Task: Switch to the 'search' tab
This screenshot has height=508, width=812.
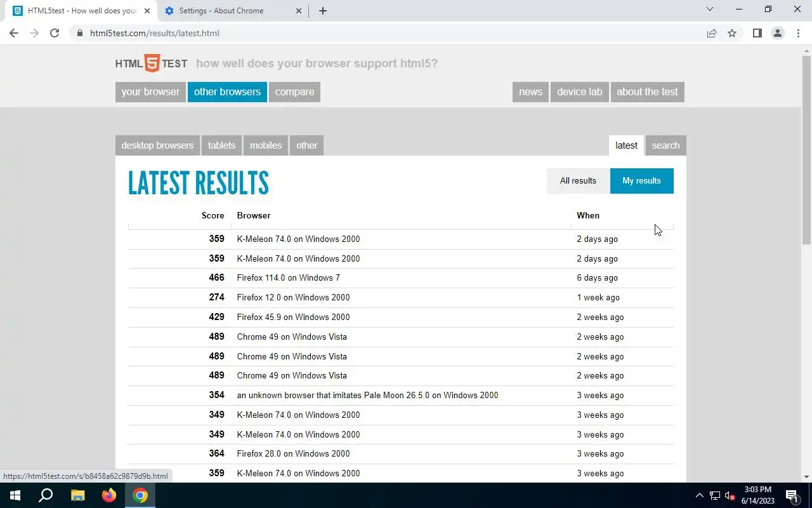Action: click(665, 145)
